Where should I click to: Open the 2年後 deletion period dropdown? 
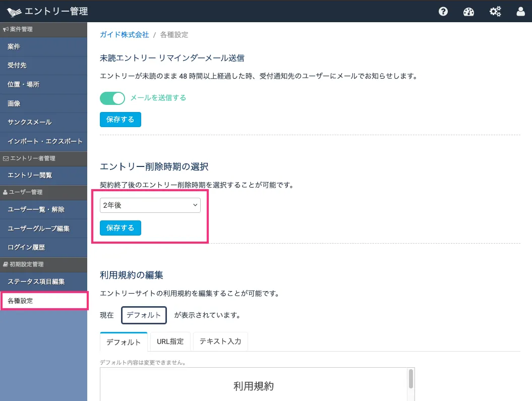pos(150,205)
